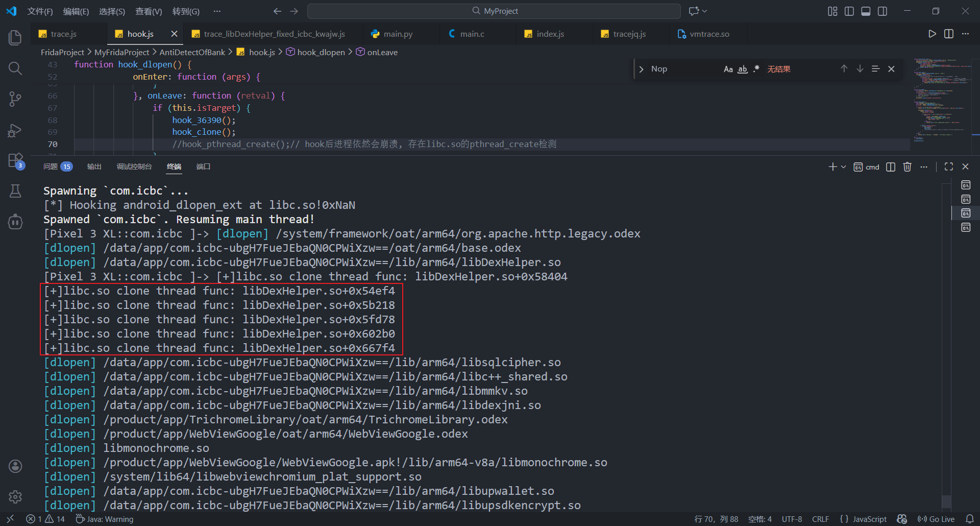Switch to the 调试控制台 panel tab
Viewport: 980px width, 526px height.
pos(134,166)
